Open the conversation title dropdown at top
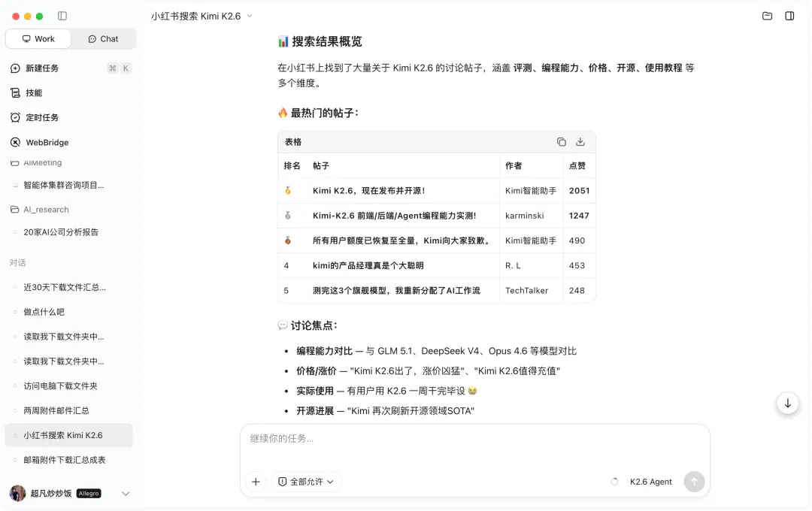 tap(250, 16)
